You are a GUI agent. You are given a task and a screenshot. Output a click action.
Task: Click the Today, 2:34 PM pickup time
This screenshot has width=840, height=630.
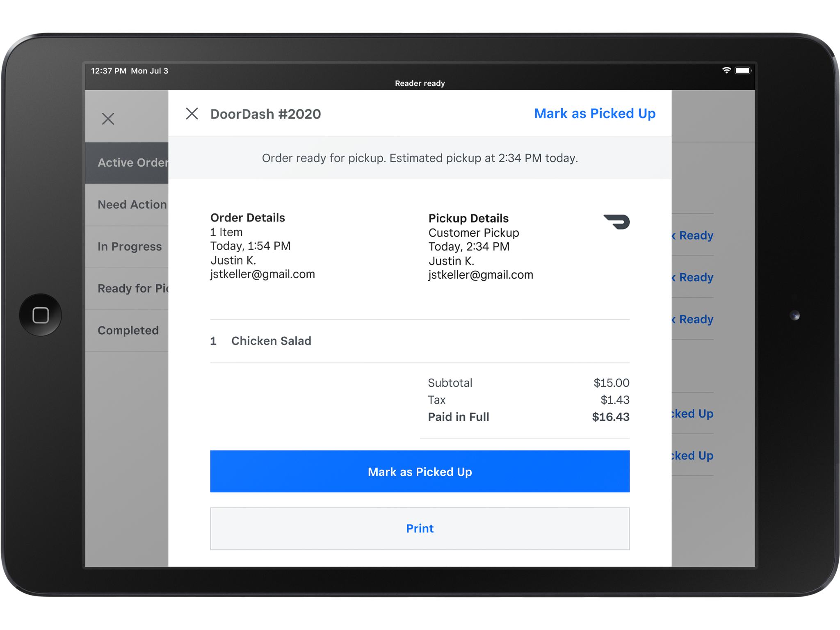point(469,247)
